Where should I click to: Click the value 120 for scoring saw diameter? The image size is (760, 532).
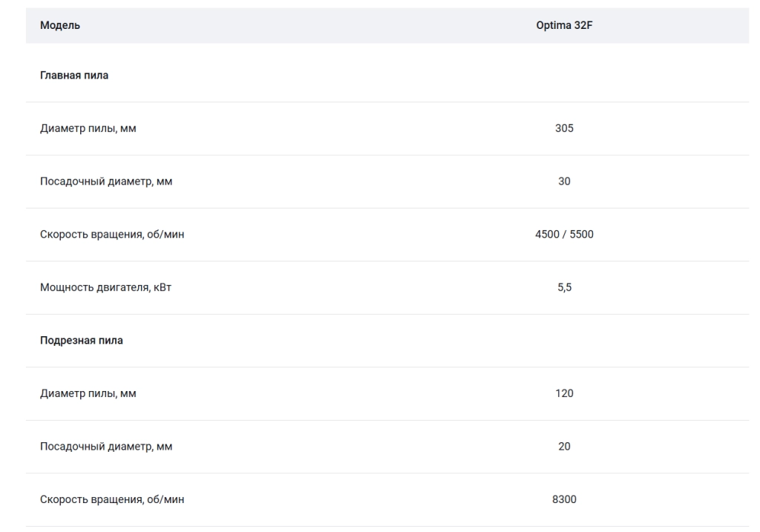[564, 393]
